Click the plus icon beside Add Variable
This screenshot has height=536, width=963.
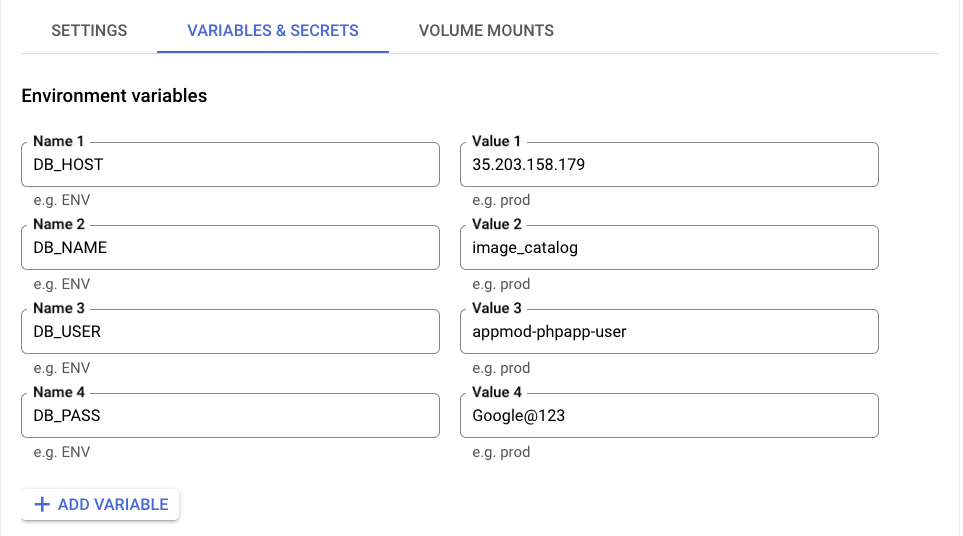[42, 505]
